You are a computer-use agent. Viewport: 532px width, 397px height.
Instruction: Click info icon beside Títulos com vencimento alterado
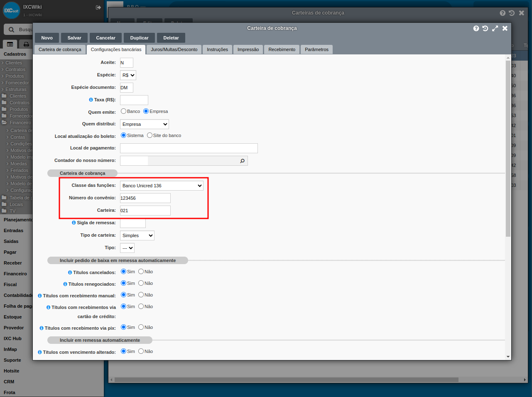pyautogui.click(x=40, y=352)
